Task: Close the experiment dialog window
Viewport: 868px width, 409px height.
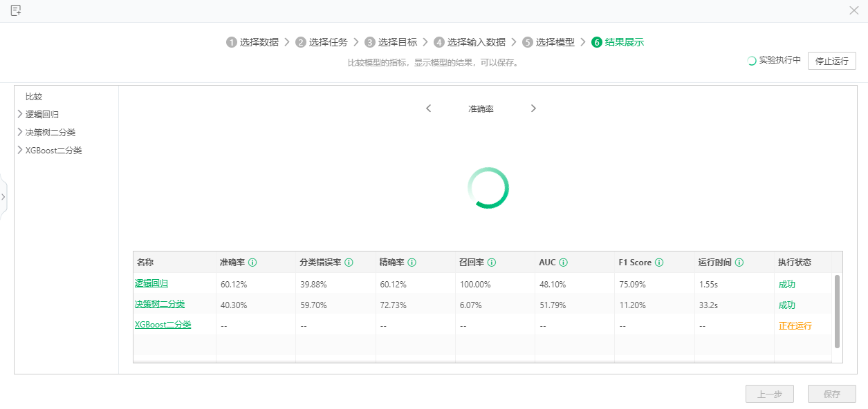Action: coord(853,10)
